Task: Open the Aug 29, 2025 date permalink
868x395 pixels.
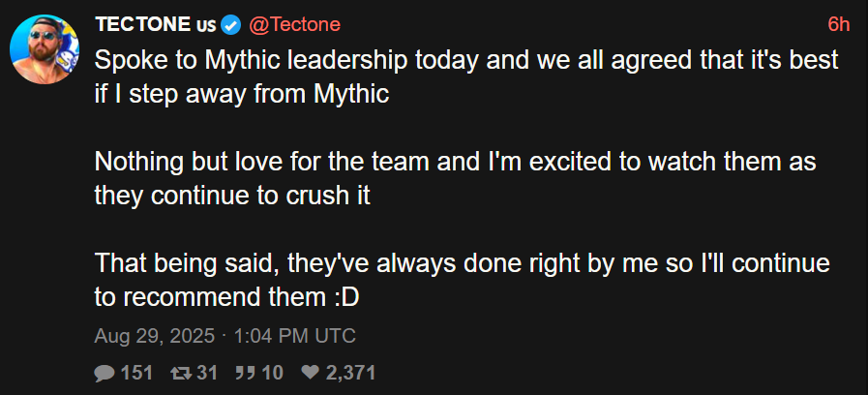Action: tap(154, 336)
